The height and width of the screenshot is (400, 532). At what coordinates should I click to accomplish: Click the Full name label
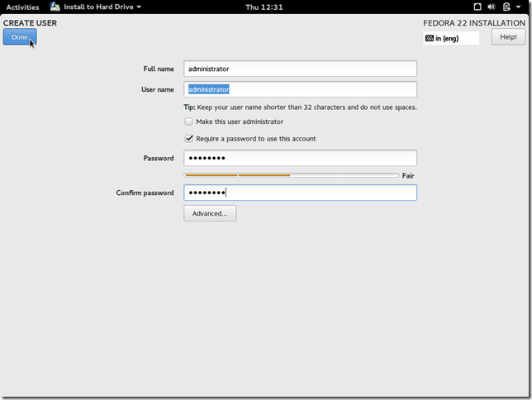click(159, 69)
